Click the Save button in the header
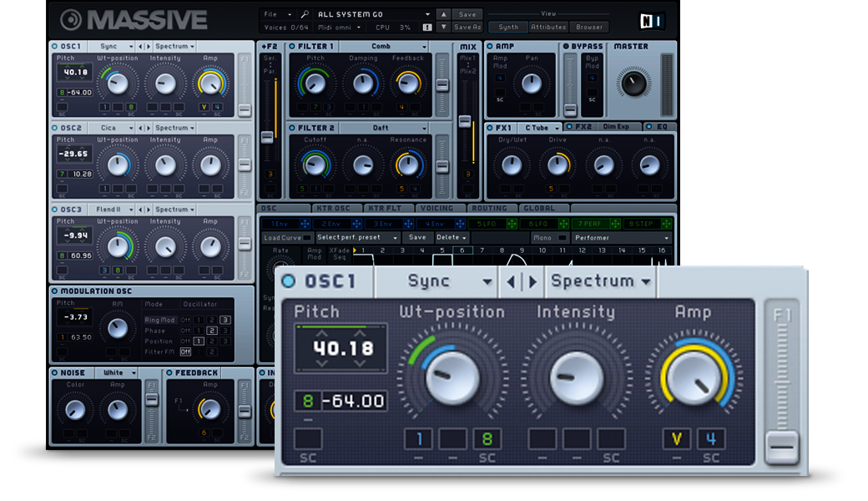The width and height of the screenshot is (868, 501). click(467, 14)
